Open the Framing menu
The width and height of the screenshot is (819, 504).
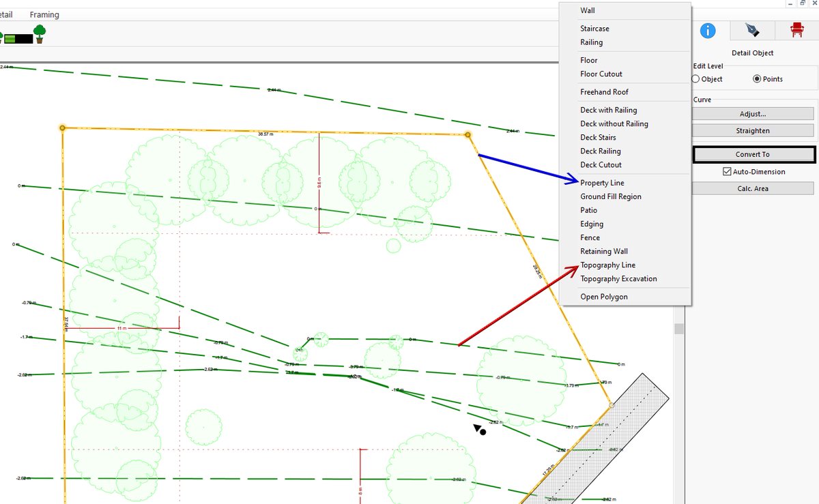44,14
